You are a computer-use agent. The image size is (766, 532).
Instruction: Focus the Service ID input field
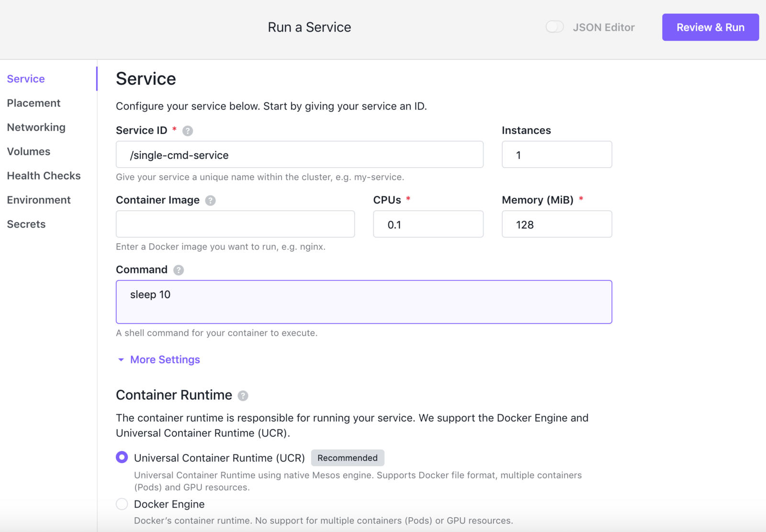(300, 154)
